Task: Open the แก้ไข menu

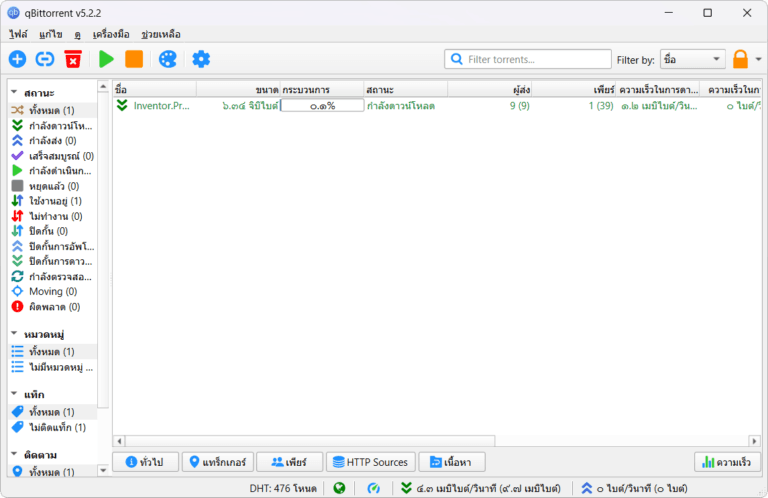Action: pyautogui.click(x=50, y=34)
